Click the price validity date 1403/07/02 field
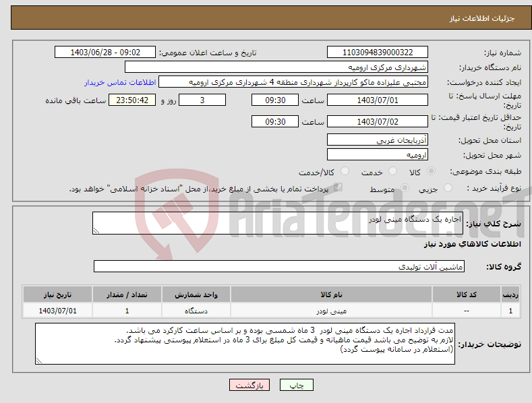The width and height of the screenshot is (532, 403). tap(378, 121)
